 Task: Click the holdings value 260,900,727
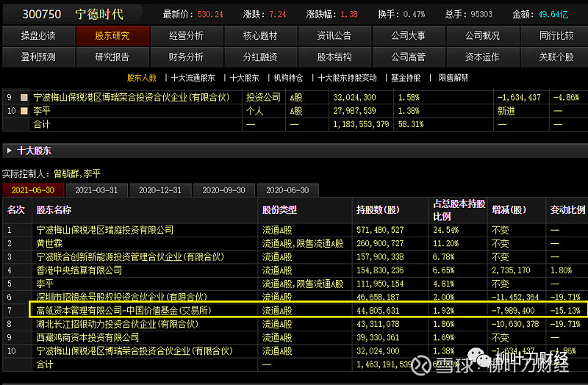point(380,243)
